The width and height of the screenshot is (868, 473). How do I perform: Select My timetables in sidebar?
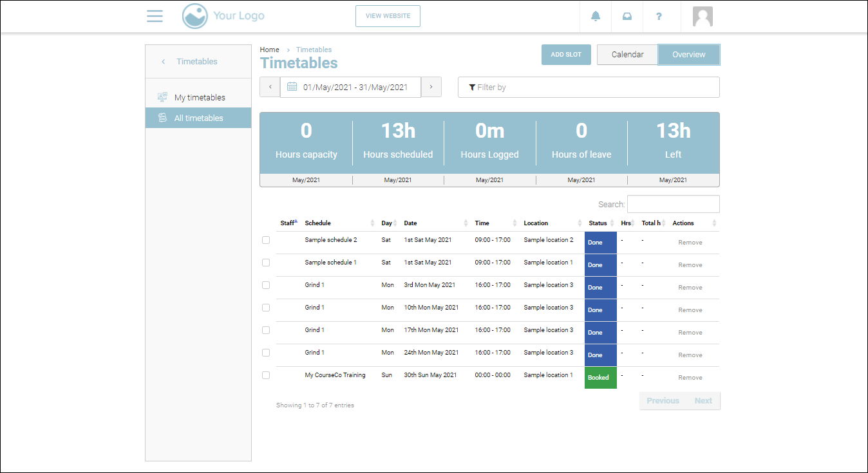click(200, 98)
